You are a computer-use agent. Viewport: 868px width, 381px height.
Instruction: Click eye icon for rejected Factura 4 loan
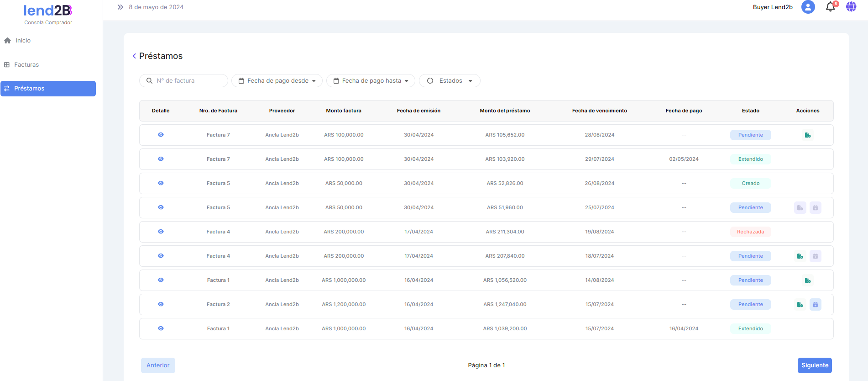(x=161, y=232)
